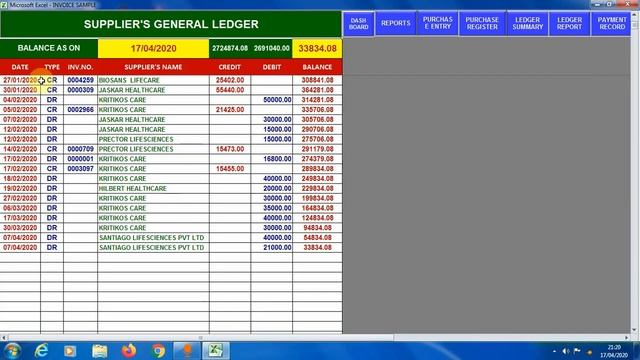This screenshot has width=640, height=360.
Task: Launch Google Chrome from the taskbar
Action: click(158, 351)
